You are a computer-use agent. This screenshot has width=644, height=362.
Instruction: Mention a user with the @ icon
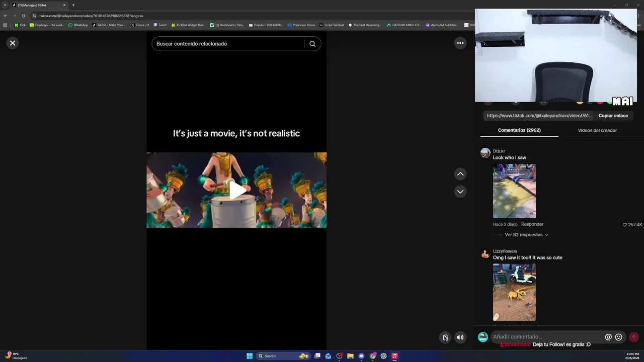tap(608, 337)
